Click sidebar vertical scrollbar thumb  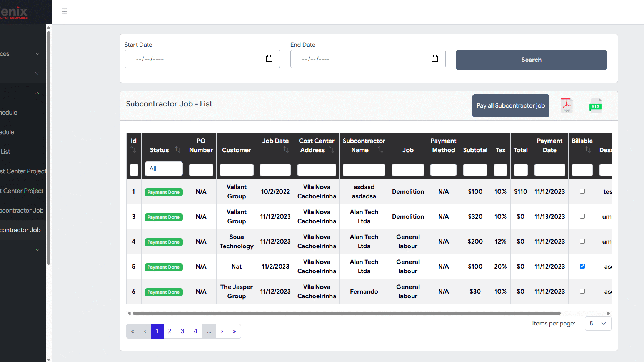coord(48,148)
